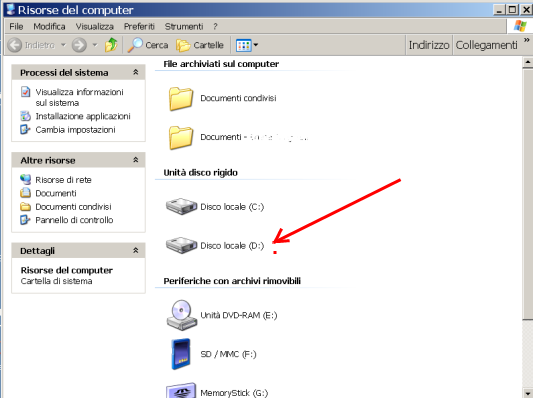Click the Cartella di sistema detail text

click(56, 281)
